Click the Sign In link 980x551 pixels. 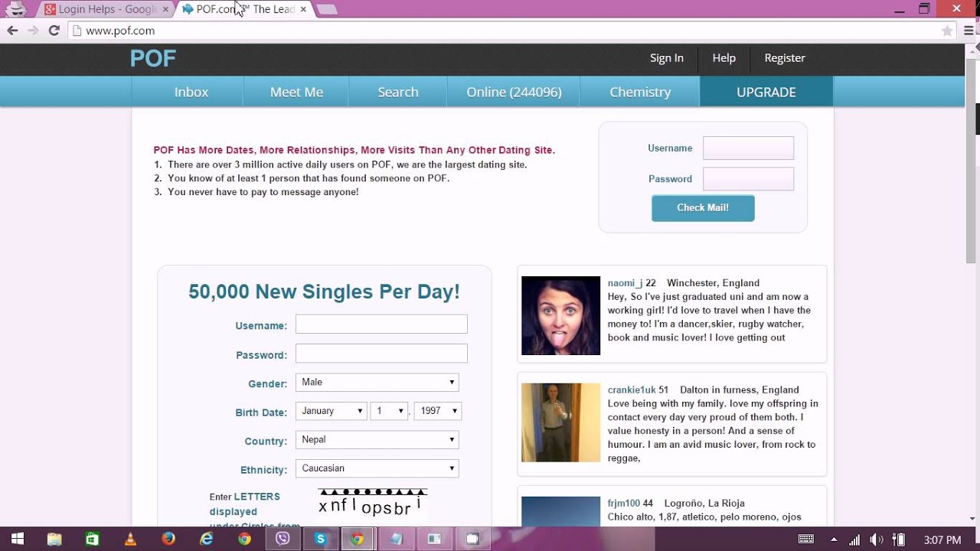667,58
